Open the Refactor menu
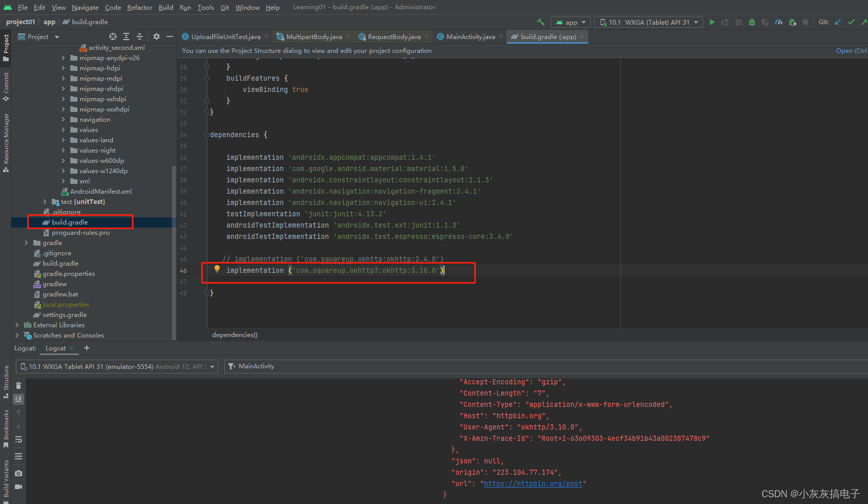The image size is (868, 504). point(140,7)
